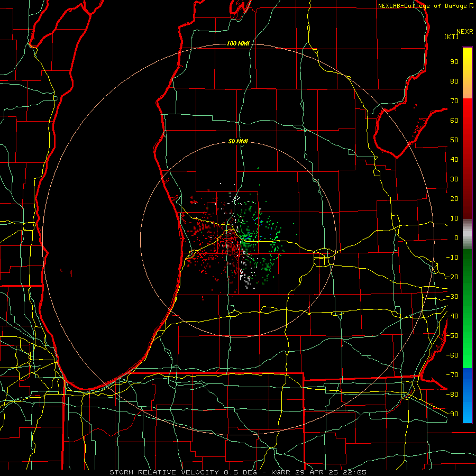
Task: Select the positive 40 scale value
Action: point(454,159)
